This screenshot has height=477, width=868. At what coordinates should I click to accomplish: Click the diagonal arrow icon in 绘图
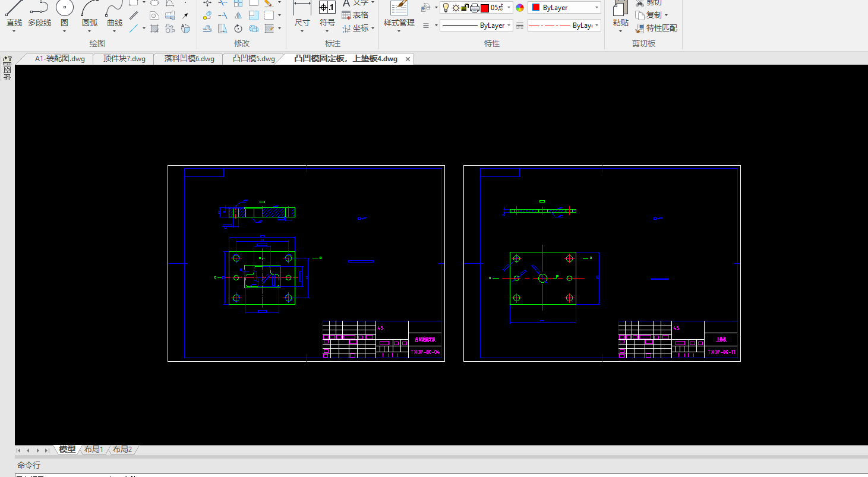[185, 15]
